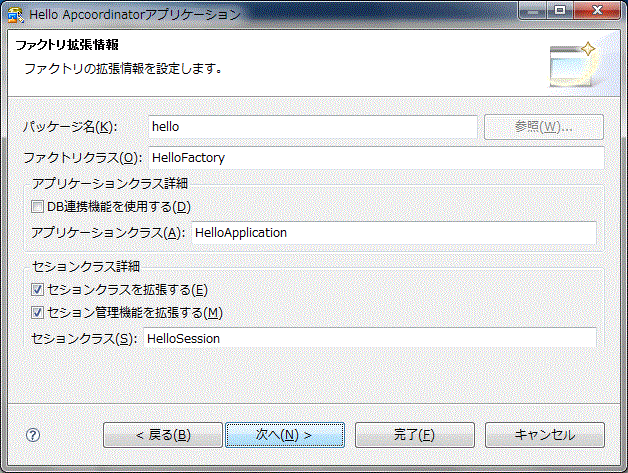
Task: Click the セションクラス詳細 group label
Action: 86,266
